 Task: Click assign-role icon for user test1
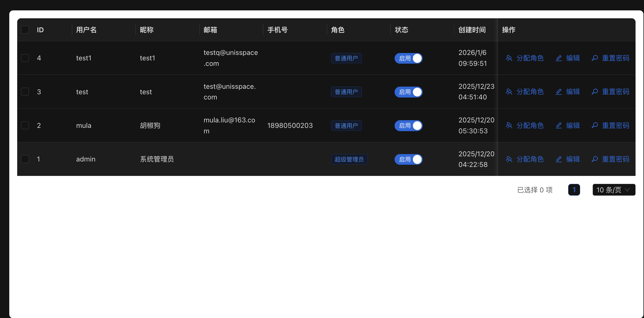pos(509,58)
